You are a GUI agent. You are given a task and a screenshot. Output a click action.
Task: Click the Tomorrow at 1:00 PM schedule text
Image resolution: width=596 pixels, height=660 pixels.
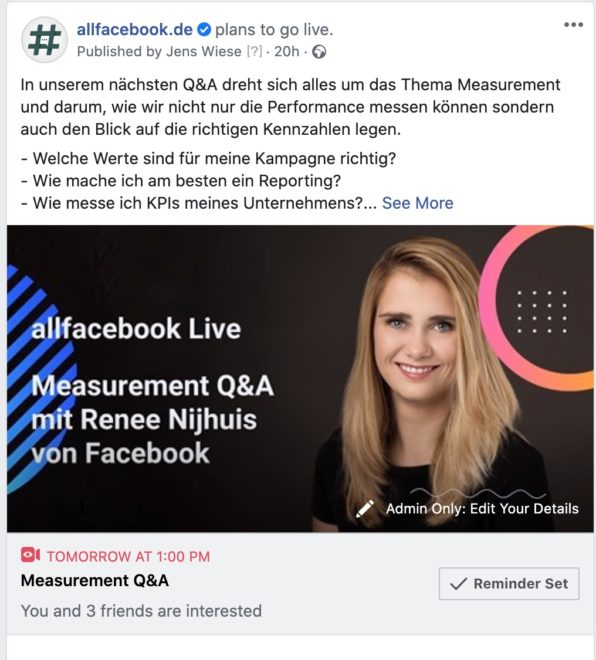pyautogui.click(x=128, y=556)
